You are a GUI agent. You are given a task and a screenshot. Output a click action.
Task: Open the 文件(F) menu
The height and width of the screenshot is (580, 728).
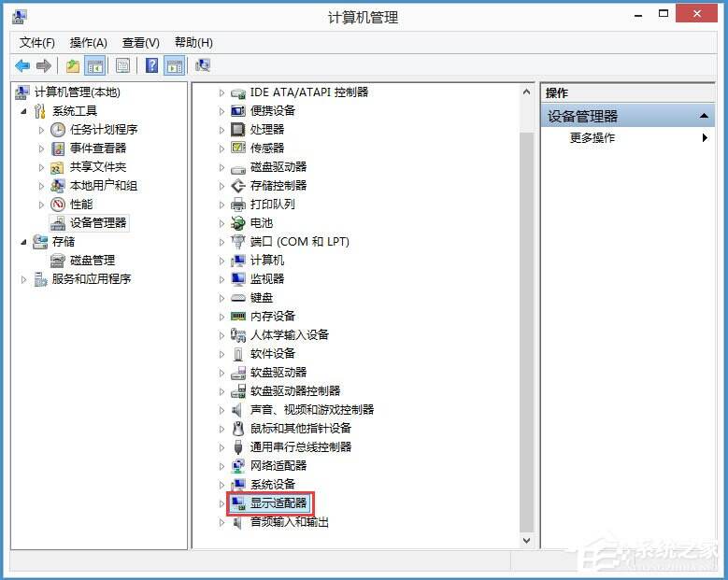[x=37, y=43]
